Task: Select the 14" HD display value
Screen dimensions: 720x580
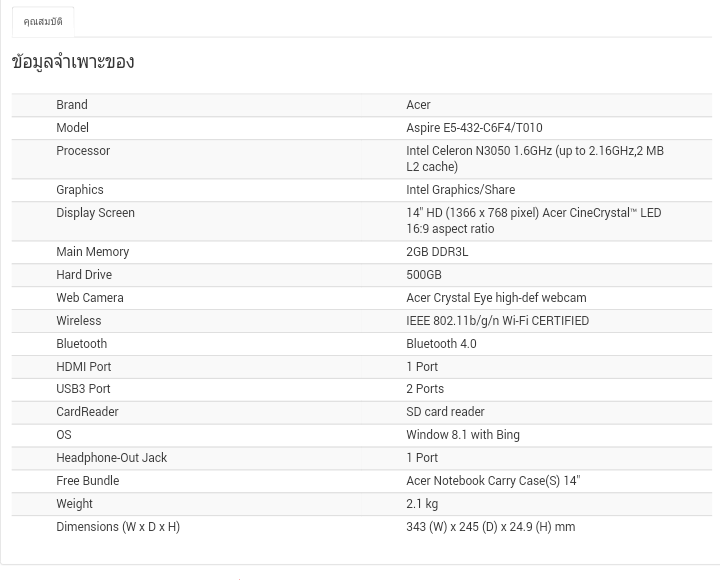Action: tap(534, 220)
